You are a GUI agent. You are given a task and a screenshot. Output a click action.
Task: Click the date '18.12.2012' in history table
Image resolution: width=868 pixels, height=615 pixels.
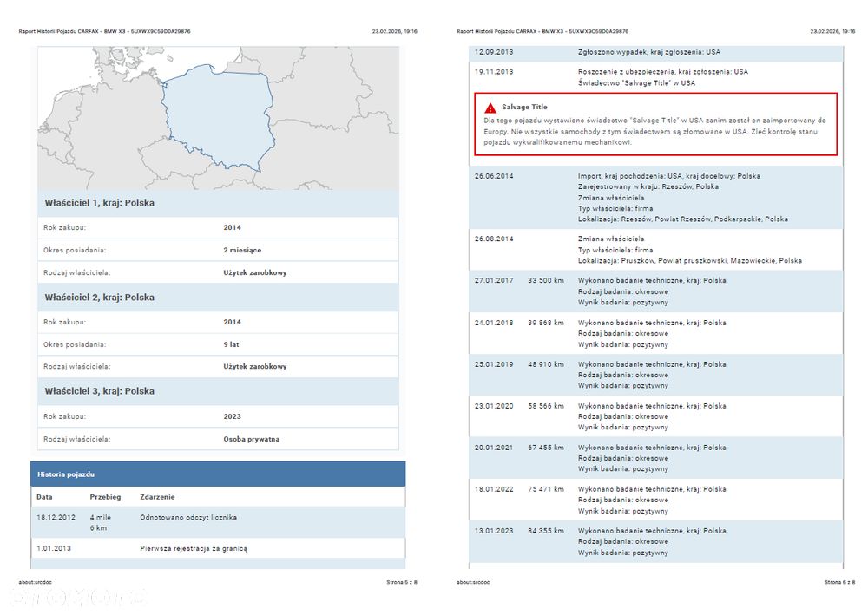[56, 518]
